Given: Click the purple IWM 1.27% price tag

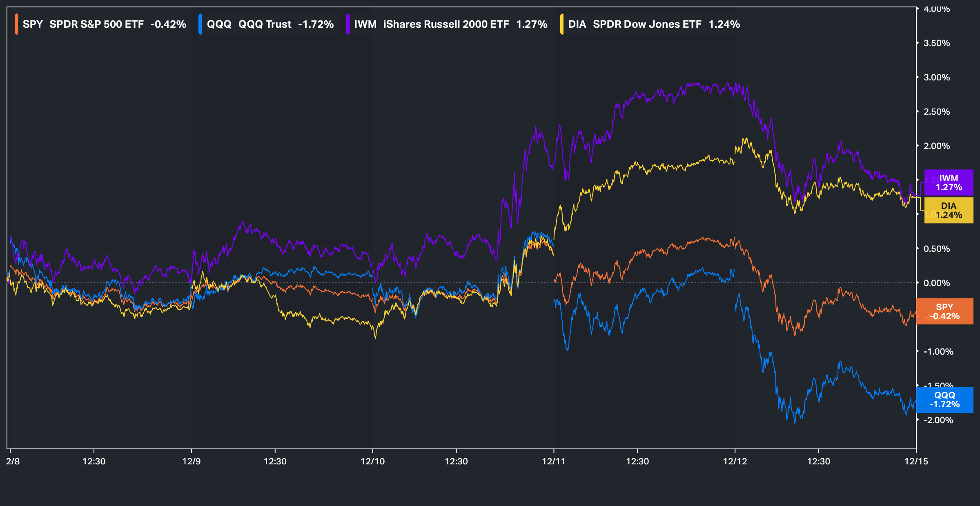Looking at the screenshot, I should pos(949,183).
